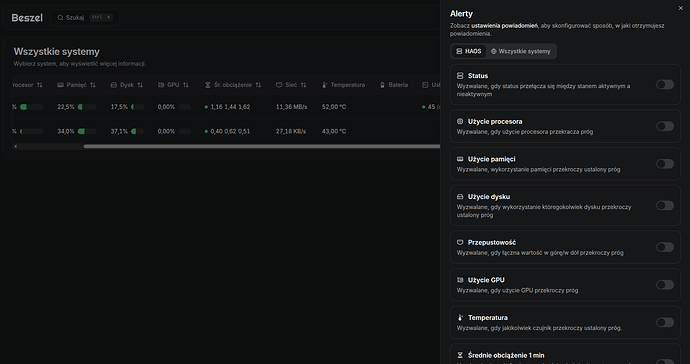The image size is (690, 364).
Task: Sort by the Pamięć column
Action: 76,85
